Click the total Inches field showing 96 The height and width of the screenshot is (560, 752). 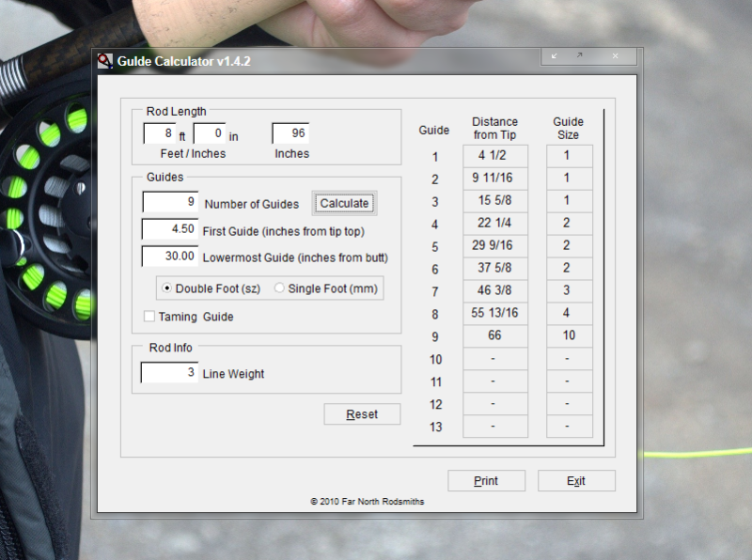coord(290,133)
